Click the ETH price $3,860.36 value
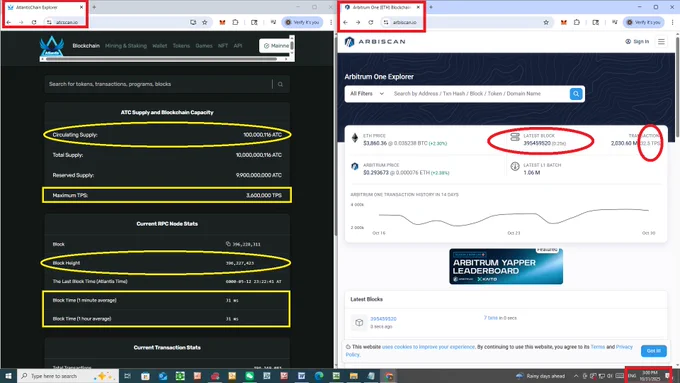The image size is (680, 383). (375, 143)
